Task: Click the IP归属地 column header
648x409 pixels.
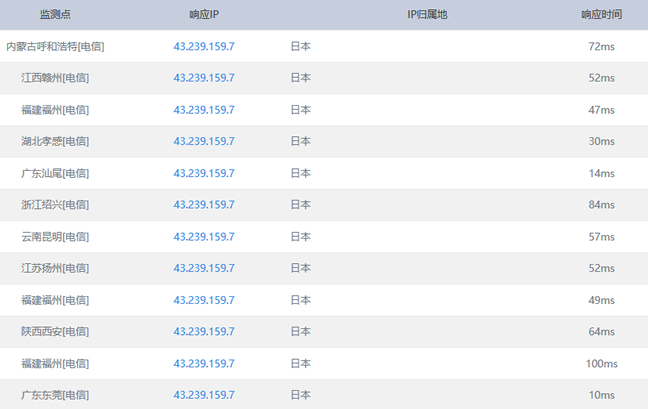Action: pyautogui.click(x=427, y=15)
